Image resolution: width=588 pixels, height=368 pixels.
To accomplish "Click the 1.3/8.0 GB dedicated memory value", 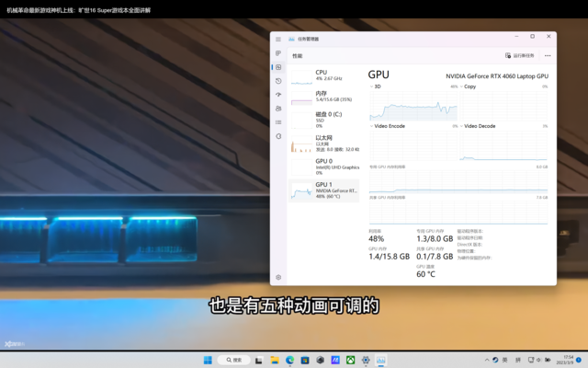I will click(435, 239).
